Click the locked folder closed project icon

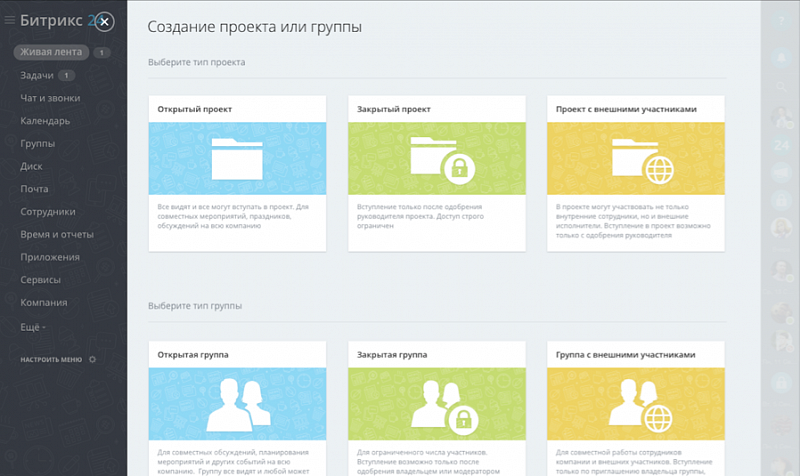click(437, 157)
